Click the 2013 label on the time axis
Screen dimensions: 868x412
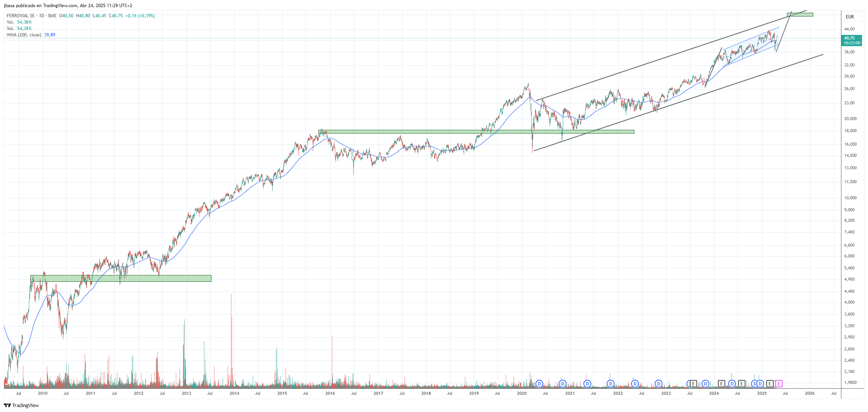(x=186, y=393)
